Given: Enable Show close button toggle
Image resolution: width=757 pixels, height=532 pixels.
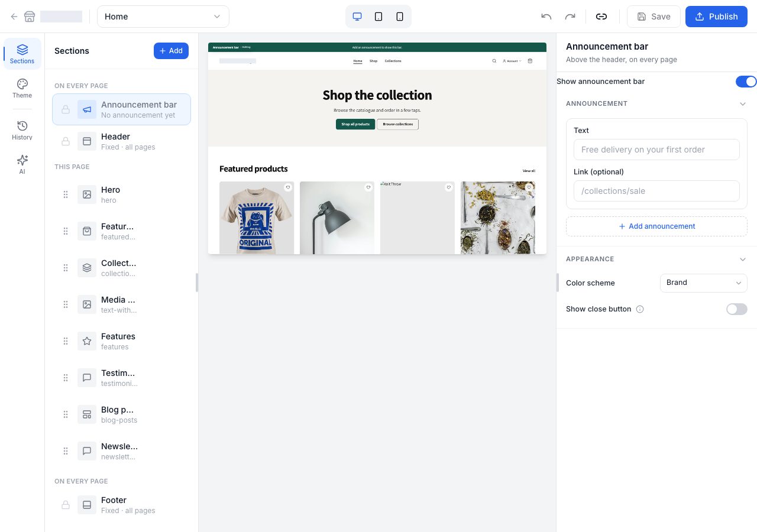Looking at the screenshot, I should coord(737,309).
